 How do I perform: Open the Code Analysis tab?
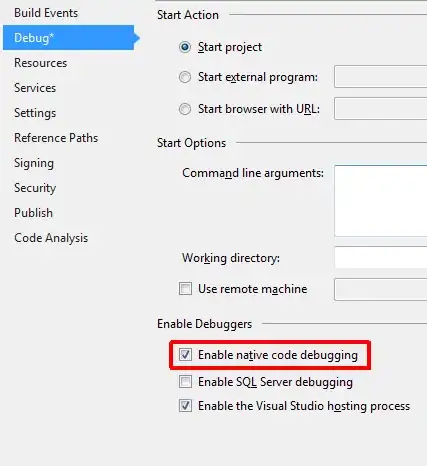51,238
